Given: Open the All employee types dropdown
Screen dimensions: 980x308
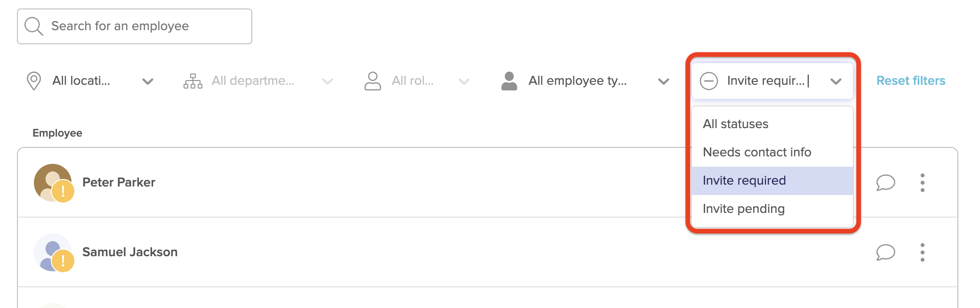Looking at the screenshot, I should (664, 81).
